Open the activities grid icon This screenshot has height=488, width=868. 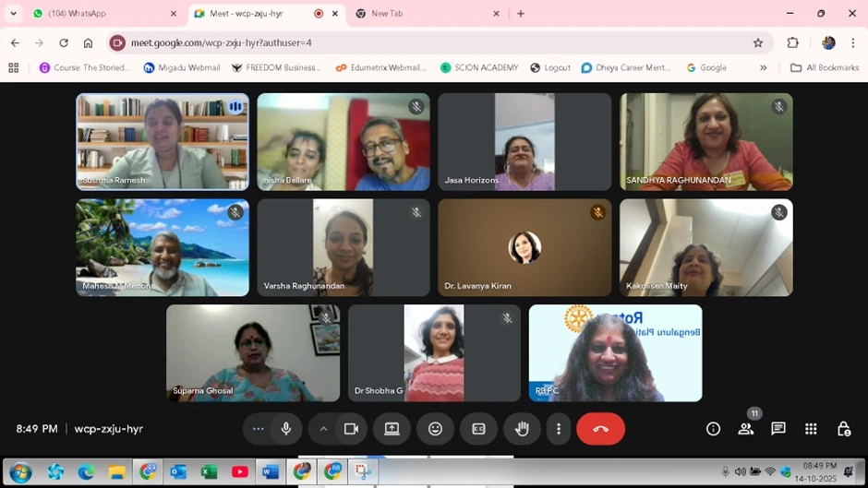coord(811,429)
